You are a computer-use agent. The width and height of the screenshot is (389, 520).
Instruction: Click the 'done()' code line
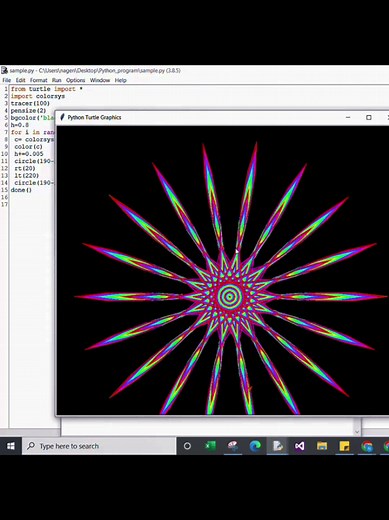(21, 190)
